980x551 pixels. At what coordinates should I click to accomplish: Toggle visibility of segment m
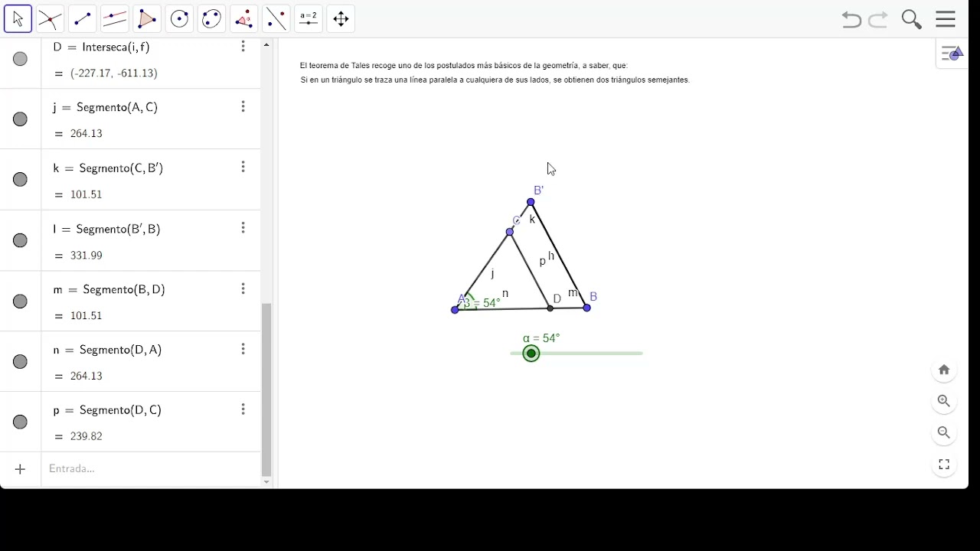[x=21, y=302]
